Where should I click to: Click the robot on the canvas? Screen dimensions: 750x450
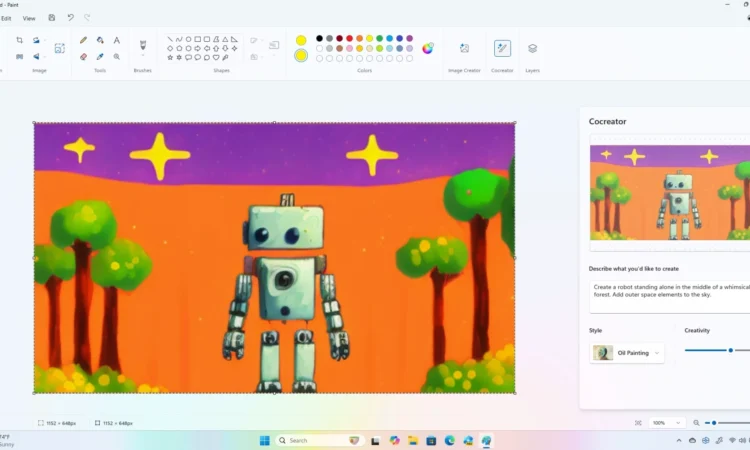click(286, 293)
